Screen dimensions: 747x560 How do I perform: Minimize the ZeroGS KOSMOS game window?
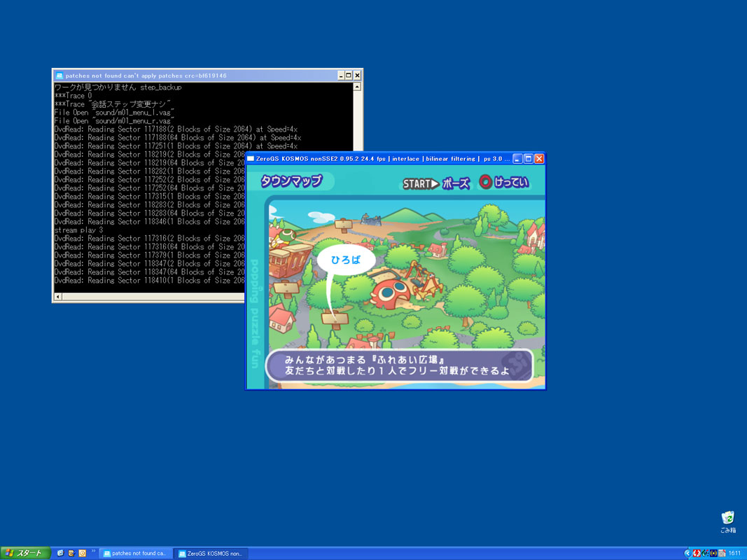(x=518, y=159)
